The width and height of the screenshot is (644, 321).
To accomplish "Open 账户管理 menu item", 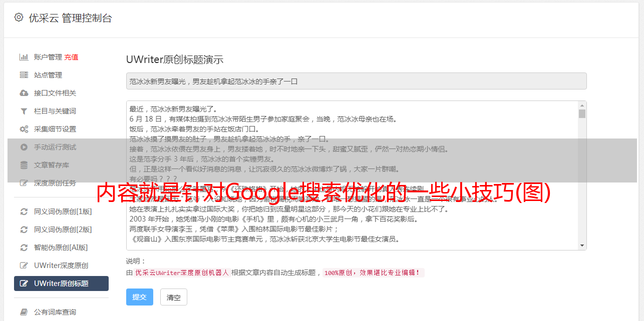I will point(48,57).
